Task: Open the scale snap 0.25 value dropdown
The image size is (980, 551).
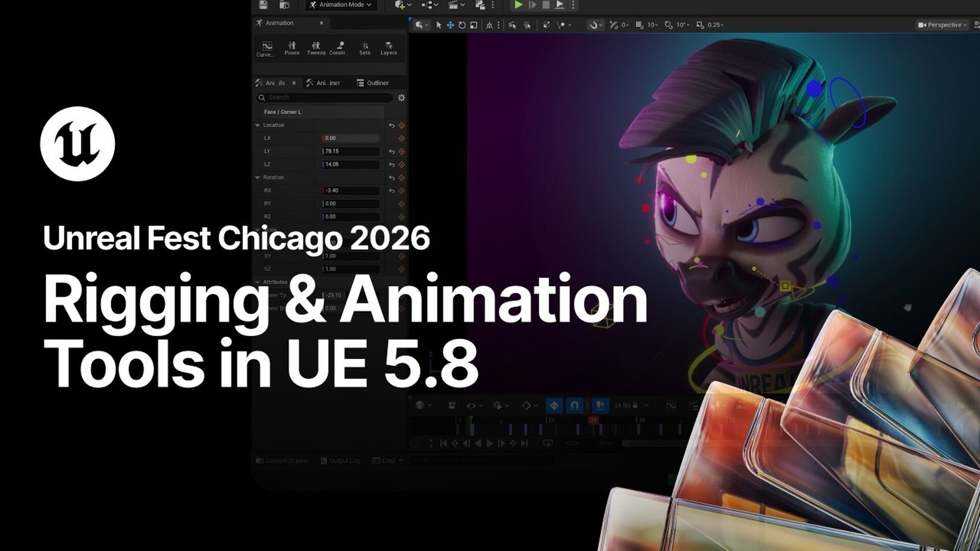Action: (716, 25)
